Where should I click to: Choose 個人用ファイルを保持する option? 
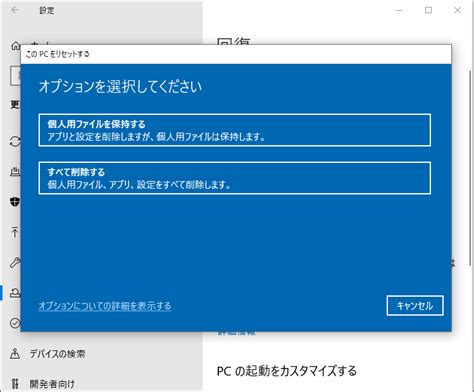(x=235, y=130)
